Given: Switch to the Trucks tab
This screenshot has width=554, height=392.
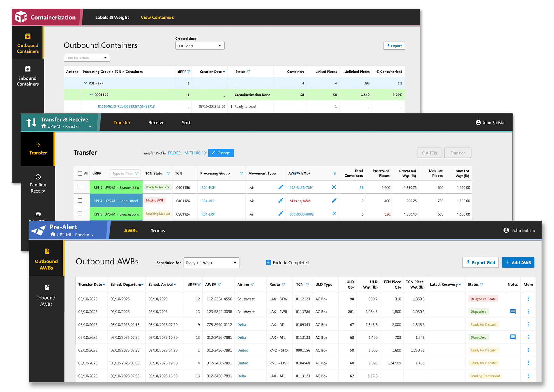Looking at the screenshot, I should pos(158,231).
